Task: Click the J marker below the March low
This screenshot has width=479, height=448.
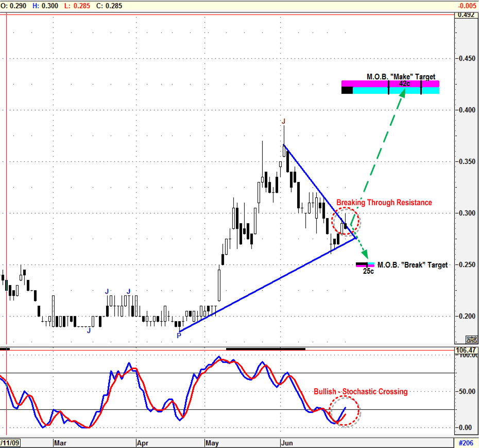Action: tap(89, 330)
